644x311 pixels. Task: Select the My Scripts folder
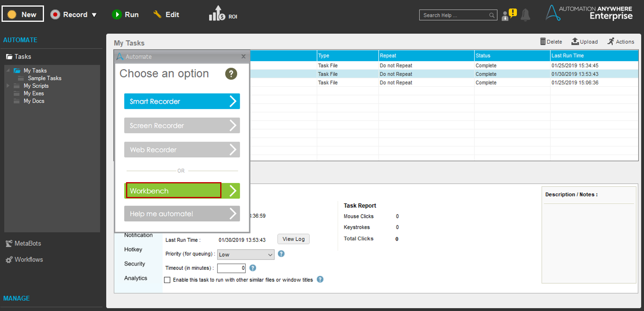coord(36,86)
